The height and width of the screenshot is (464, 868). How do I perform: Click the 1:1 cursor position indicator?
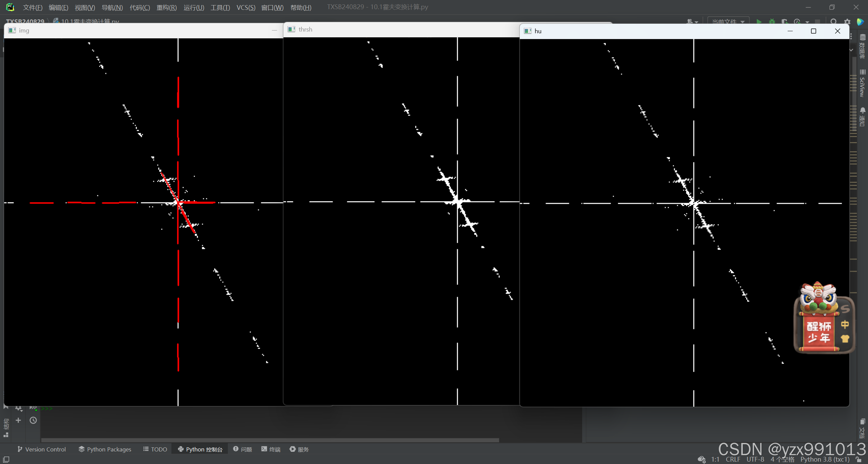coord(715,459)
